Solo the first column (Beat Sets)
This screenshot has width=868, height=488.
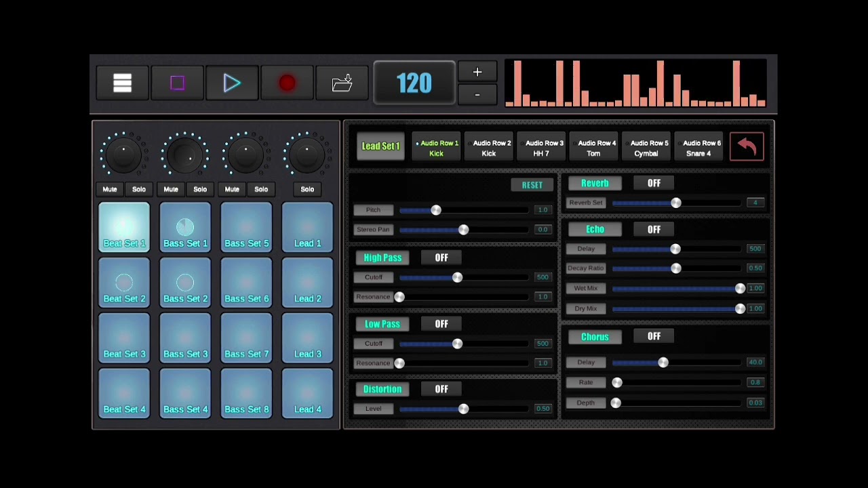(139, 189)
